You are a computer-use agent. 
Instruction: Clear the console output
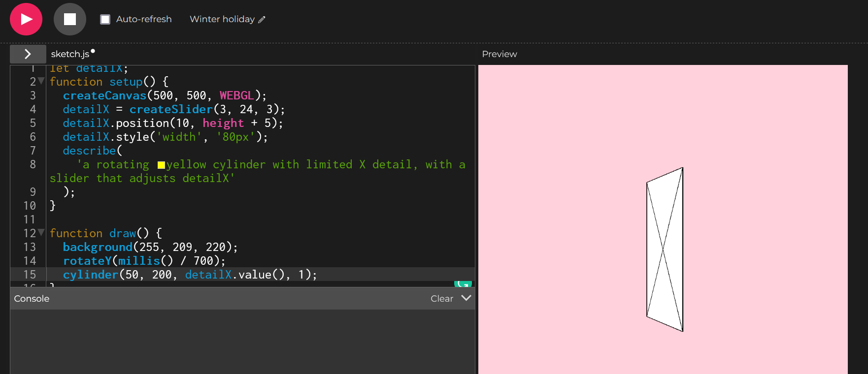click(x=441, y=299)
